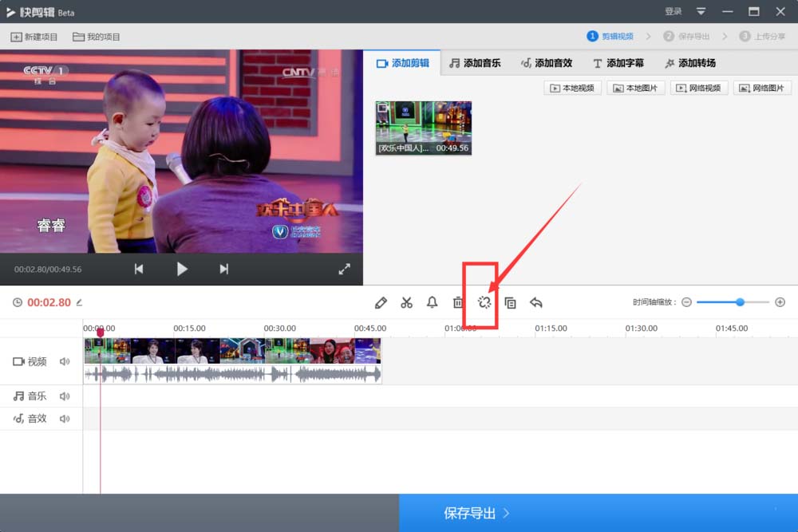The image size is (798, 532).
Task: Select the pencil edit tool
Action: pyautogui.click(x=381, y=302)
